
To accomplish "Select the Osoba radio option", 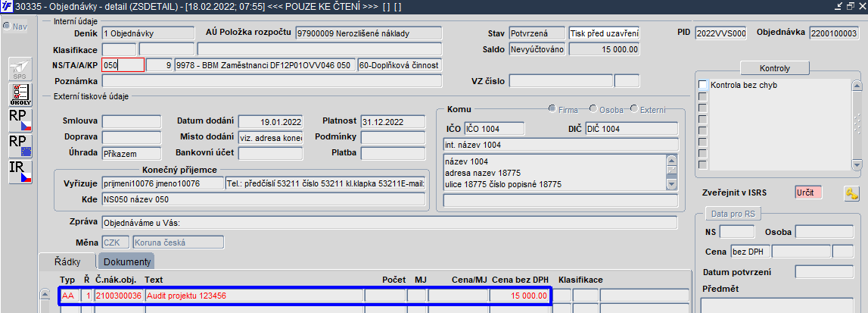I will coord(593,109).
